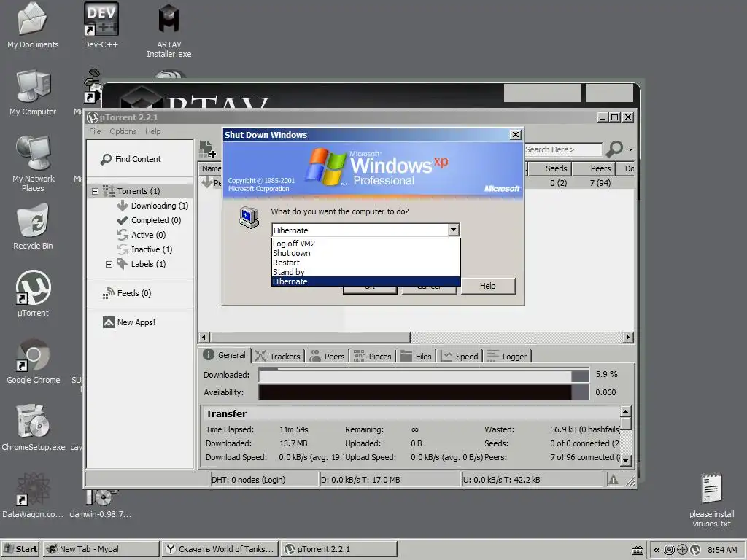Select the Recycle Bin icon

[32, 227]
